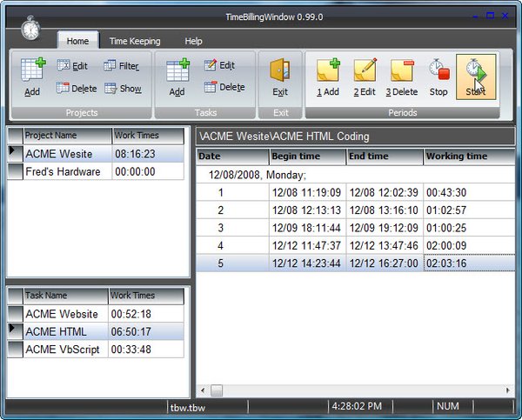Add a new period with 1 Add
Screen dimensions: 522x420
(328, 77)
